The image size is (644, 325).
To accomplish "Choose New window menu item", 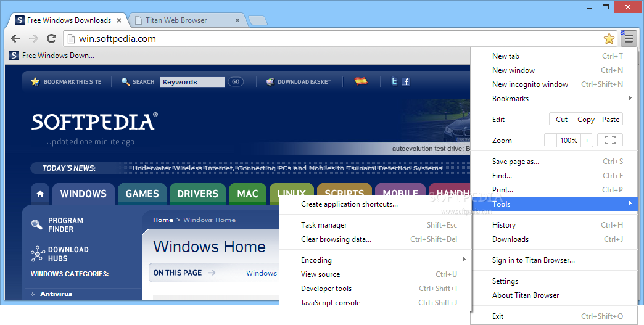I will click(554, 70).
